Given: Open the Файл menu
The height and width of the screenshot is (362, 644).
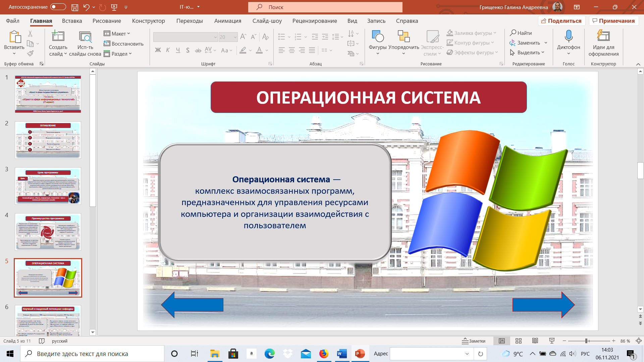Looking at the screenshot, I should click(x=13, y=21).
